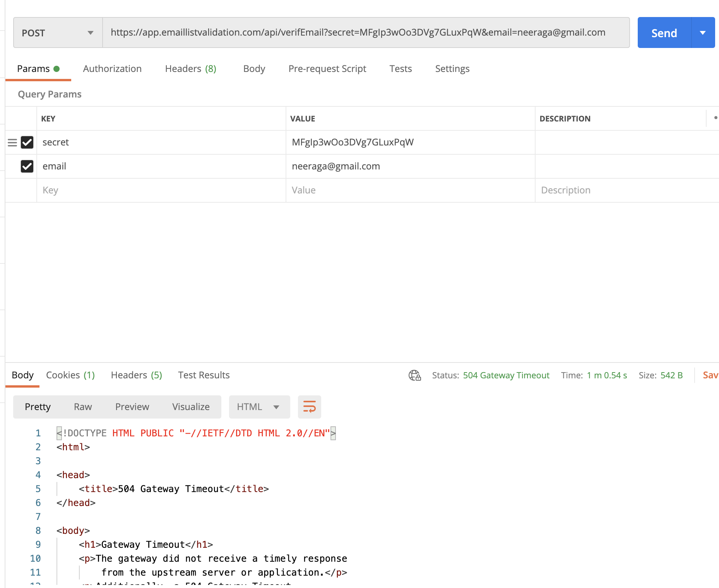Edit the value neeraga@gmail.com
The height and width of the screenshot is (588, 719).
(x=411, y=166)
